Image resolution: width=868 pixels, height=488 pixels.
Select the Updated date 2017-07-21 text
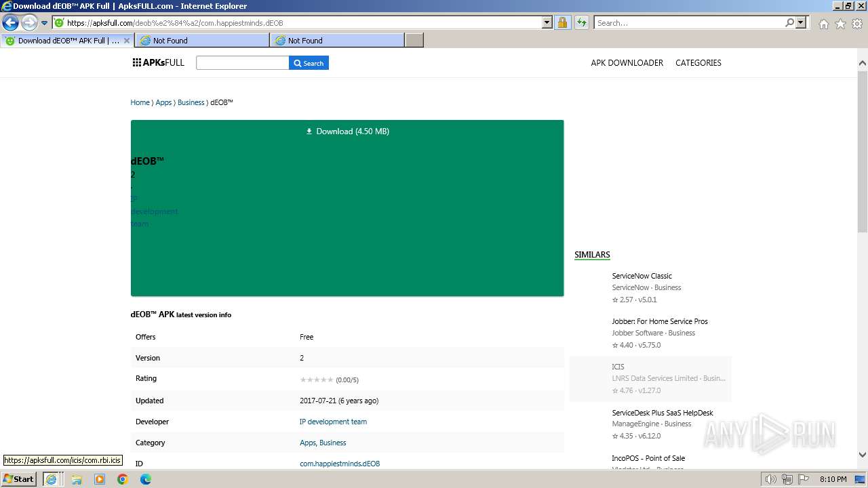339,401
